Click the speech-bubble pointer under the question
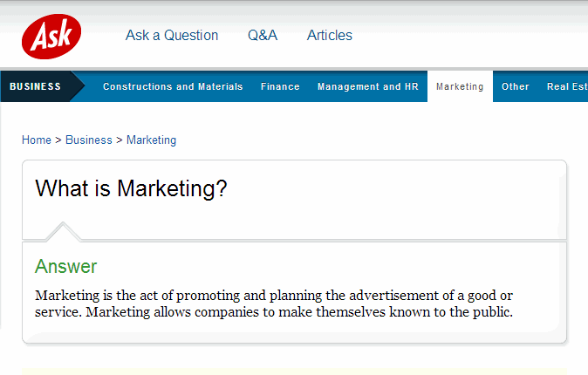The height and width of the screenshot is (375, 588). [63, 231]
